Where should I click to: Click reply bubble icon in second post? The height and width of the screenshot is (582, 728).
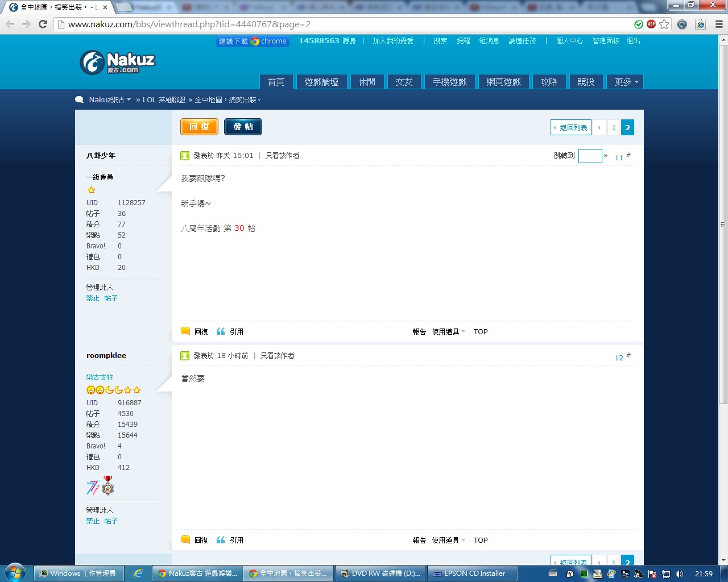[185, 540]
